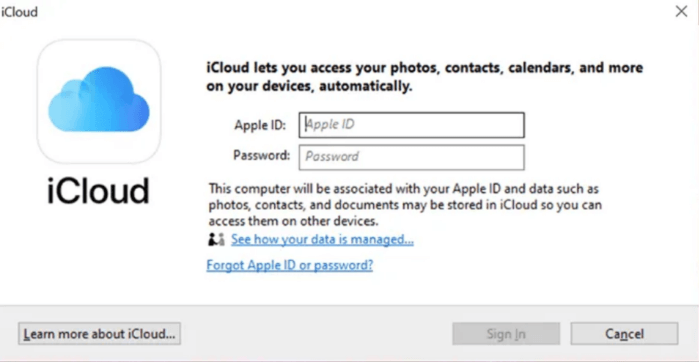Follow the Forgot Apple ID or password link
The image size is (699, 362).
click(290, 265)
